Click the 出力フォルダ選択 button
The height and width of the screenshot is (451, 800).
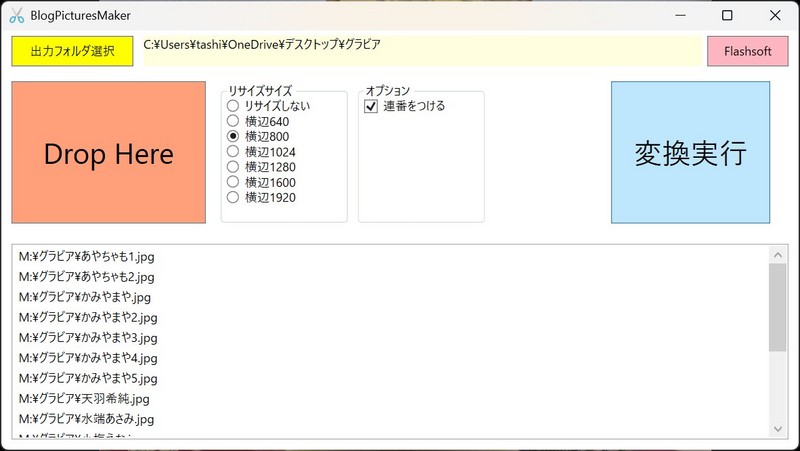coord(72,51)
